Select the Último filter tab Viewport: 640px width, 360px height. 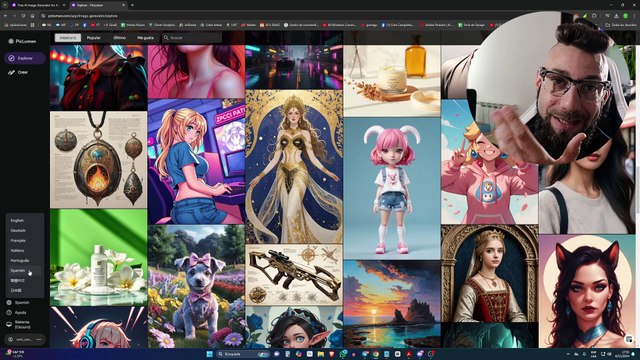coord(120,38)
